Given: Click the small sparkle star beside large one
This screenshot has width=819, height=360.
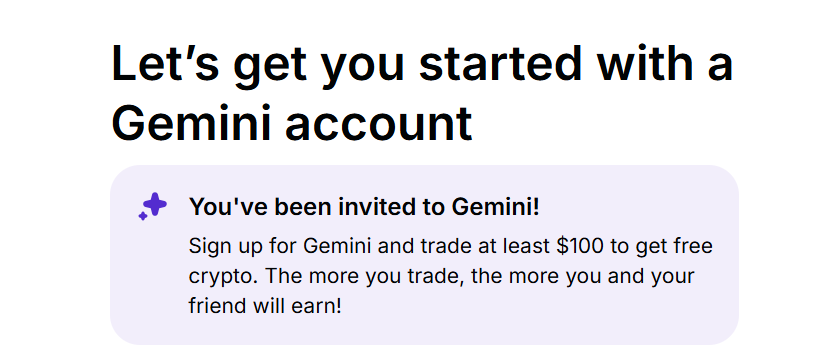Looking at the screenshot, I should 142,216.
